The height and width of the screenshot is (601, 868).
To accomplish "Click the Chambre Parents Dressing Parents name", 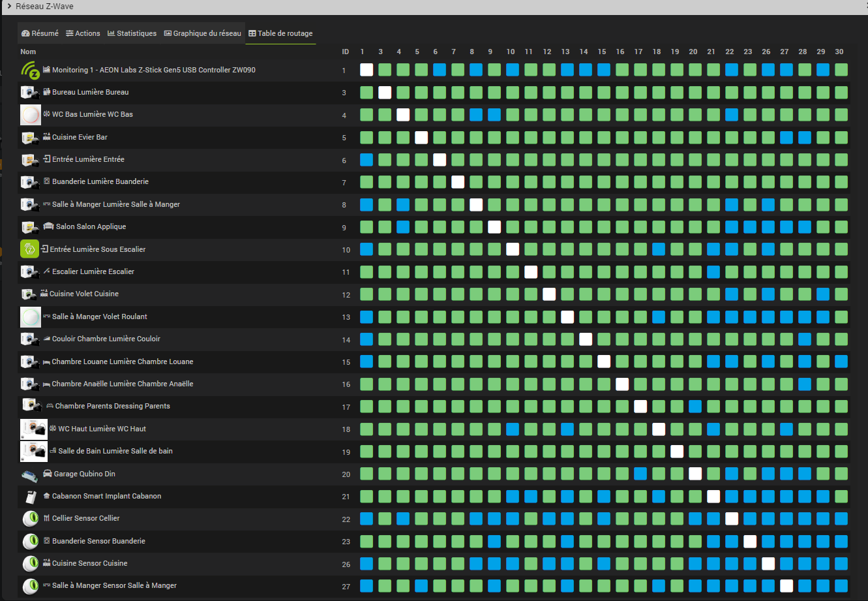I will (x=112, y=407).
